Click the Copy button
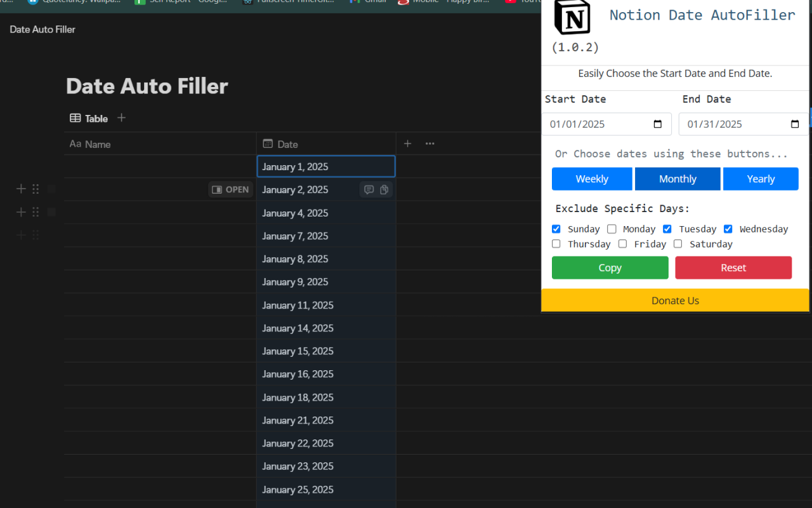 click(x=610, y=267)
